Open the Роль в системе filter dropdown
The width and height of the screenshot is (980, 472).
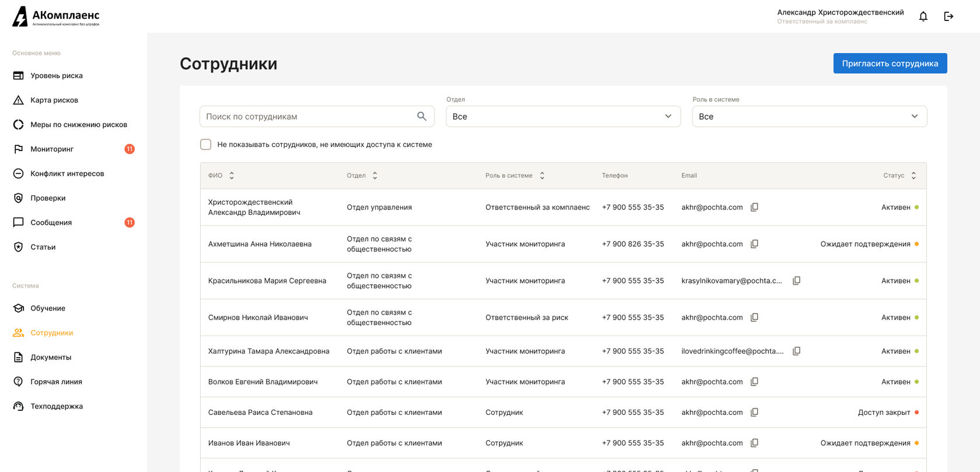click(x=809, y=116)
